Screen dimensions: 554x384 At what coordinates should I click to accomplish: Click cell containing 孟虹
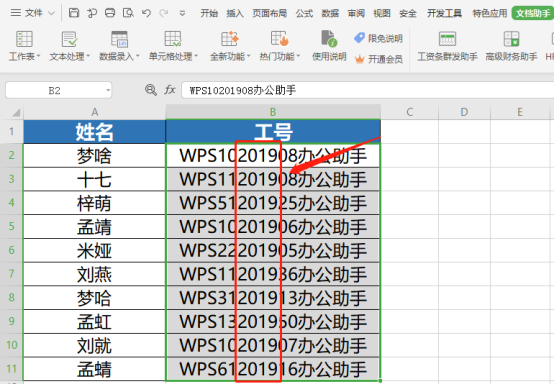(94, 321)
